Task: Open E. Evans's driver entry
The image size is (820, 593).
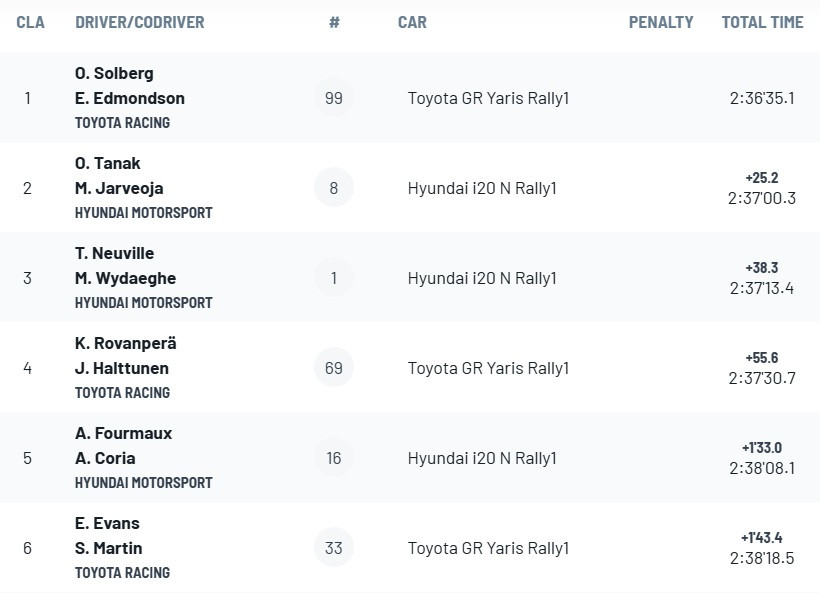Action: click(x=107, y=523)
